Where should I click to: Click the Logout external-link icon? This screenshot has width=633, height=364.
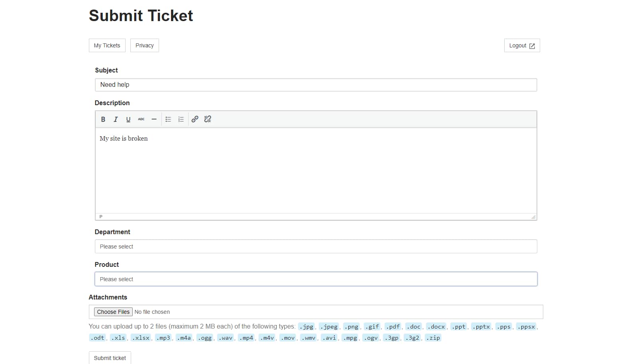point(532,46)
